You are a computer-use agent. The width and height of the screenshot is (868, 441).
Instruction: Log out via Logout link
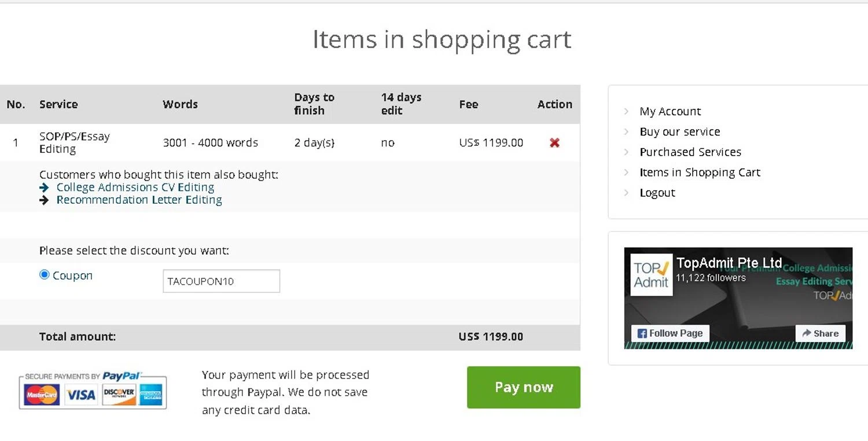click(x=657, y=193)
